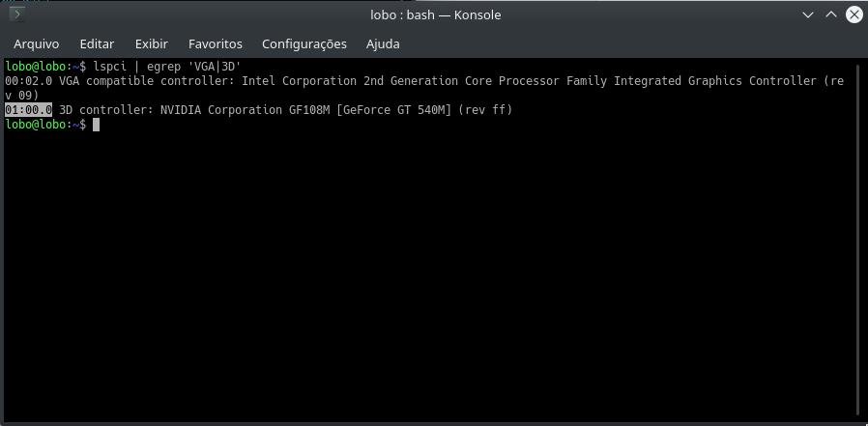
Task: Open the Favoritos menu
Action: [216, 43]
